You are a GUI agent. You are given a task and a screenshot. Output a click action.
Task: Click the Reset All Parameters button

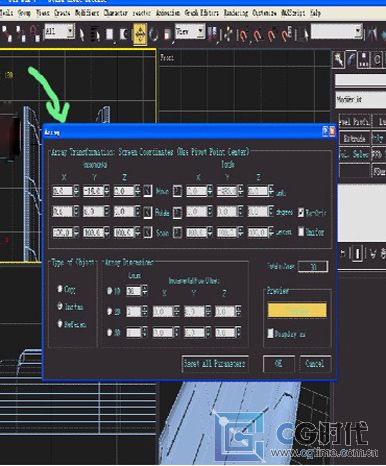pyautogui.click(x=215, y=363)
